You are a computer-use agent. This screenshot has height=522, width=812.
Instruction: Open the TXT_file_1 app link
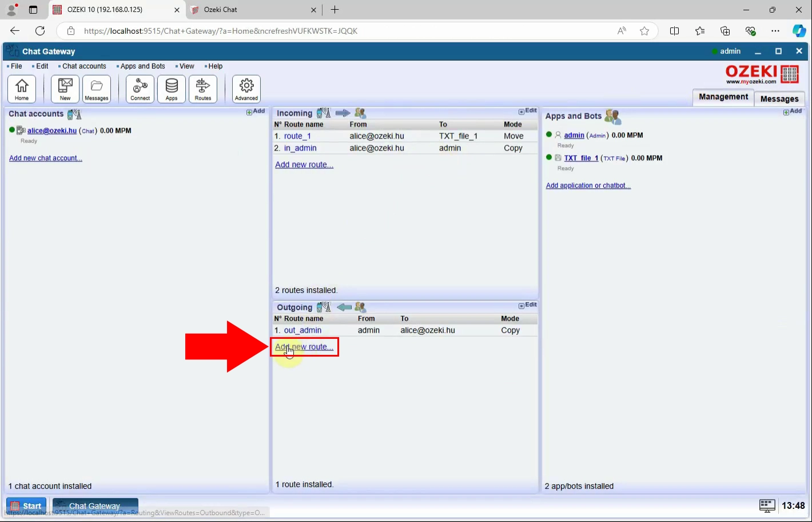click(581, 158)
